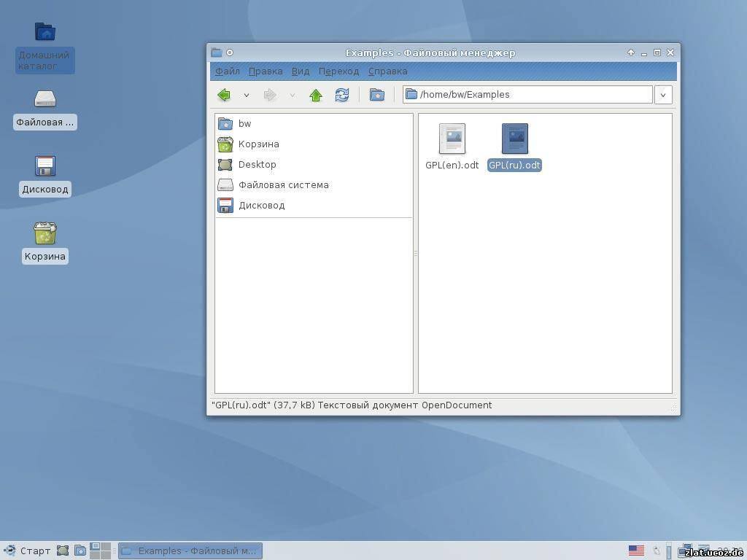Select the Домашний каталог desktop icon

click(x=45, y=47)
